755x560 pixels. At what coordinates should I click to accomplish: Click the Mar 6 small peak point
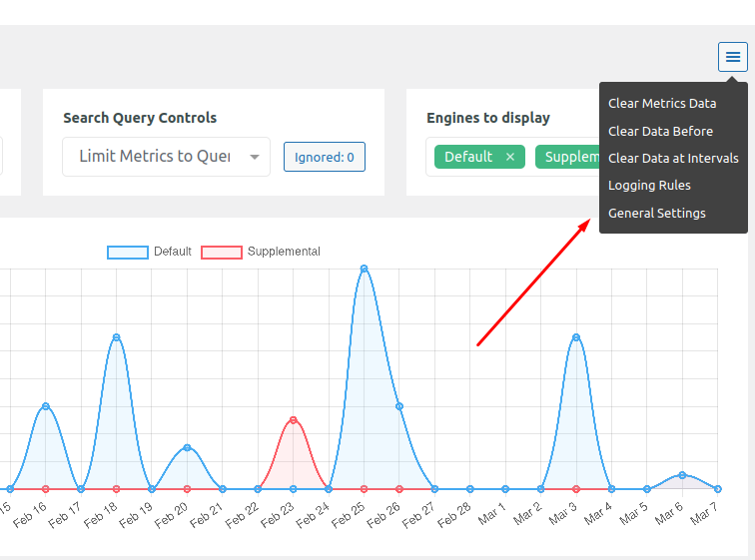(682, 475)
